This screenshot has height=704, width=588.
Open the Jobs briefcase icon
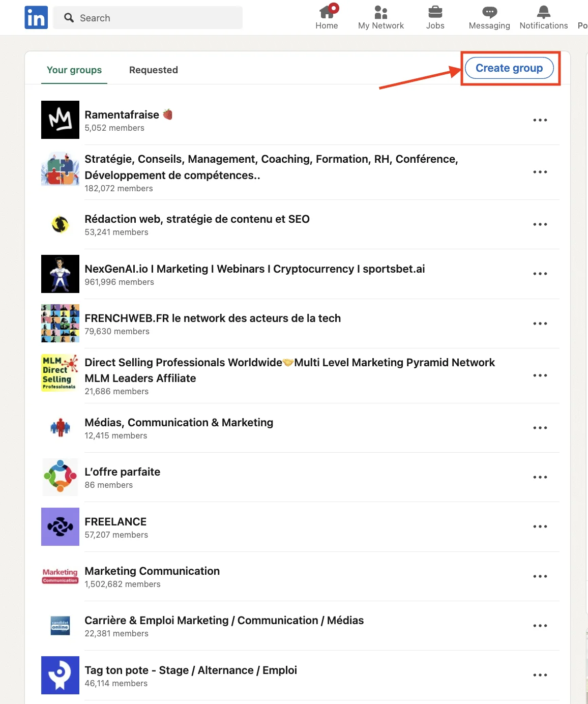pyautogui.click(x=435, y=12)
